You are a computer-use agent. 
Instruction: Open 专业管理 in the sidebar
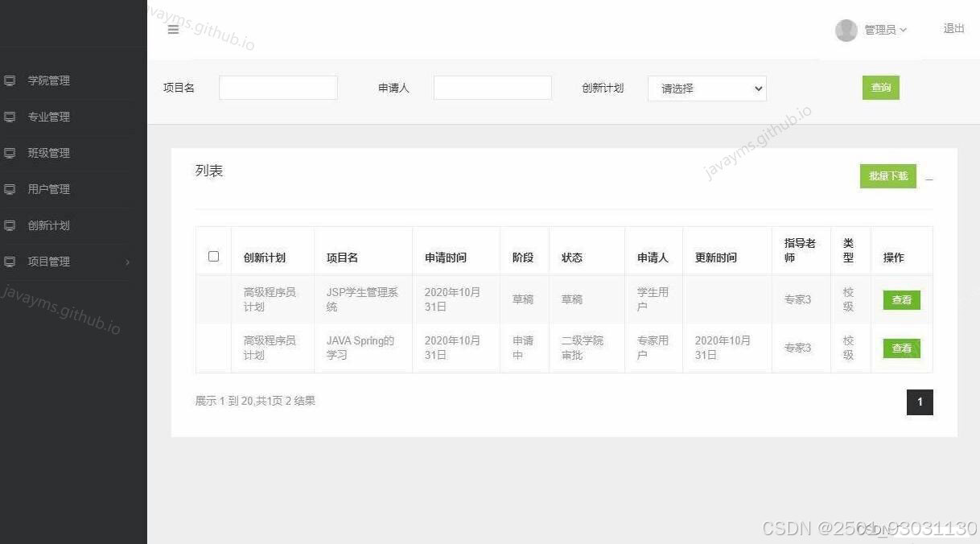click(49, 117)
